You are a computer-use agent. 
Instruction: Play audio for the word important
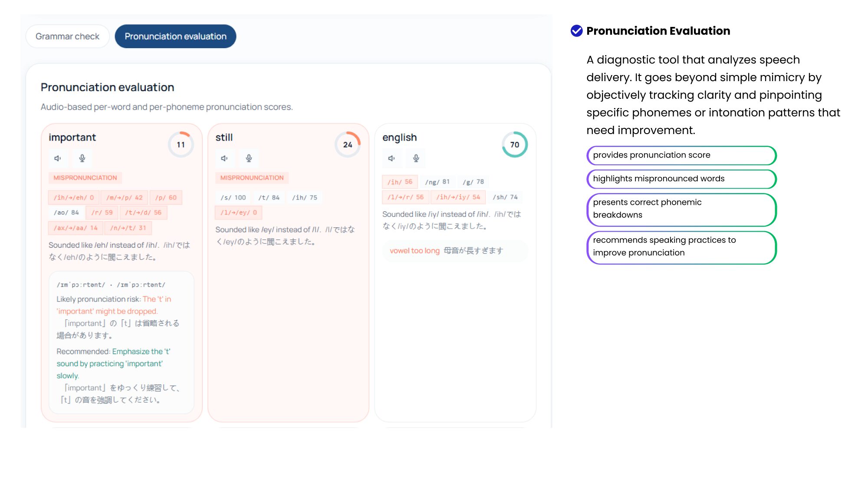[x=58, y=158]
